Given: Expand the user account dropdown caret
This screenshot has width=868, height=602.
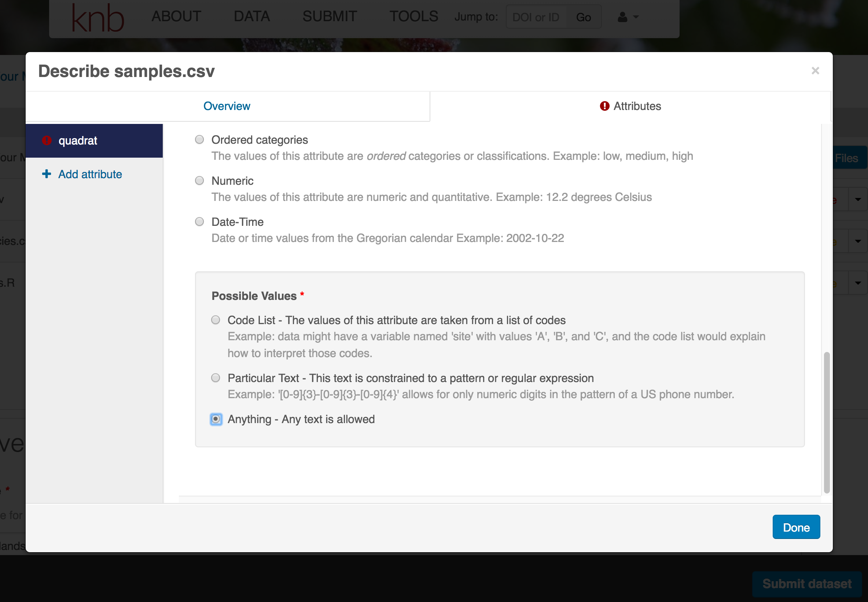Looking at the screenshot, I should (636, 17).
